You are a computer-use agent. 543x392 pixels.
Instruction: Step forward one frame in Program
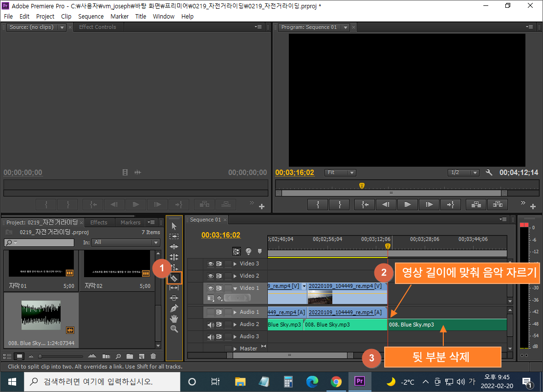click(429, 204)
